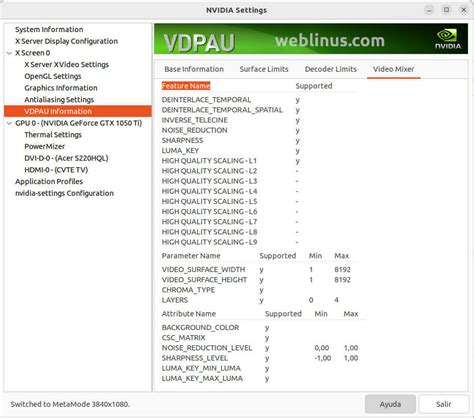Open PowerMizer page
474x418 pixels.
pos(45,146)
